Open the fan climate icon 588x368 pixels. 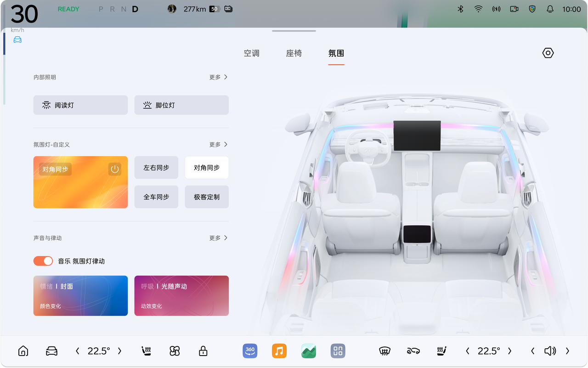(175, 351)
